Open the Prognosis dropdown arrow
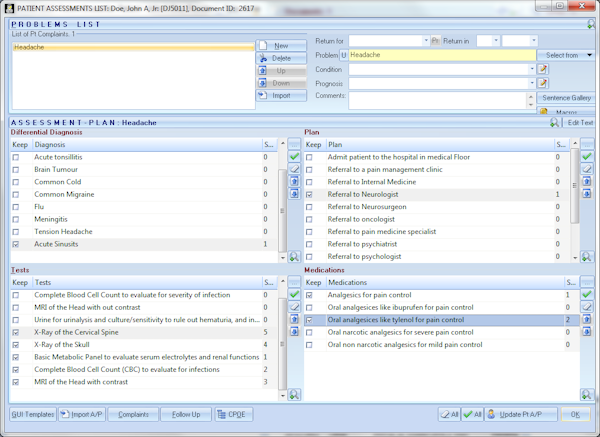Screen dimensions: 600x437 coord(532,83)
